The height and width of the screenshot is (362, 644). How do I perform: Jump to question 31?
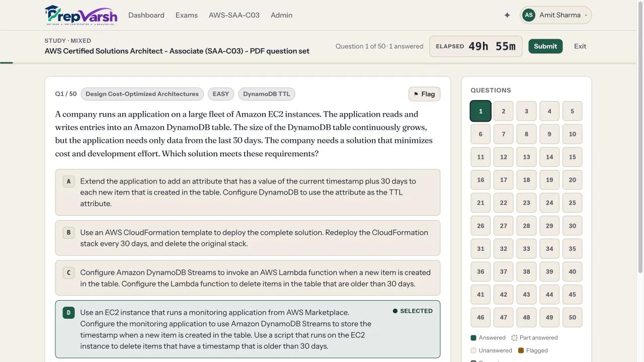coord(480,248)
